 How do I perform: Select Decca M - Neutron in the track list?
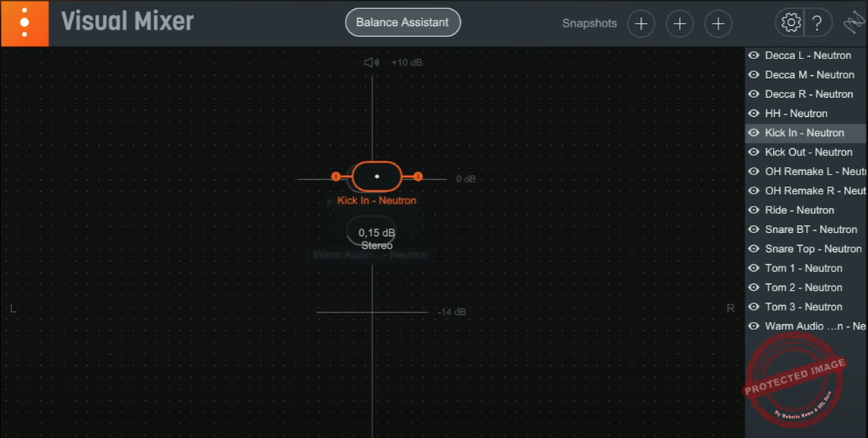coord(810,74)
